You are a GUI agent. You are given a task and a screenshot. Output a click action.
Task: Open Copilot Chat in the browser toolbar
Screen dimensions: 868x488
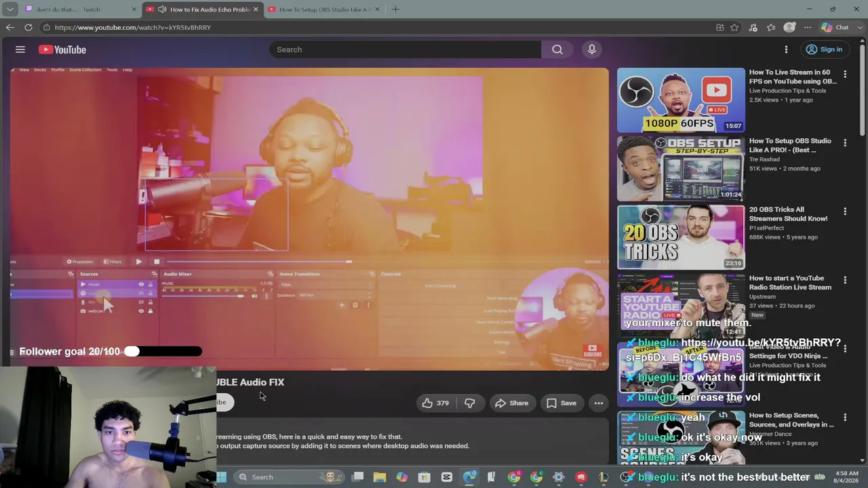[835, 27]
